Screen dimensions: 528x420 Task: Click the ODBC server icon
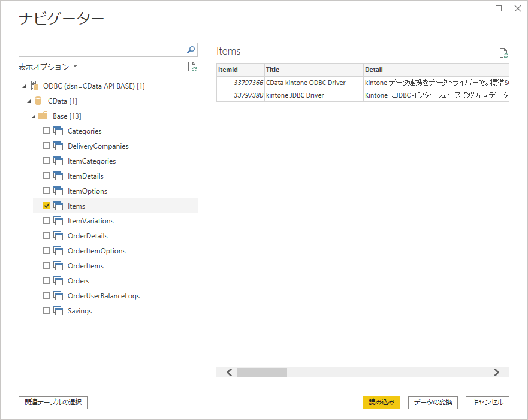35,86
